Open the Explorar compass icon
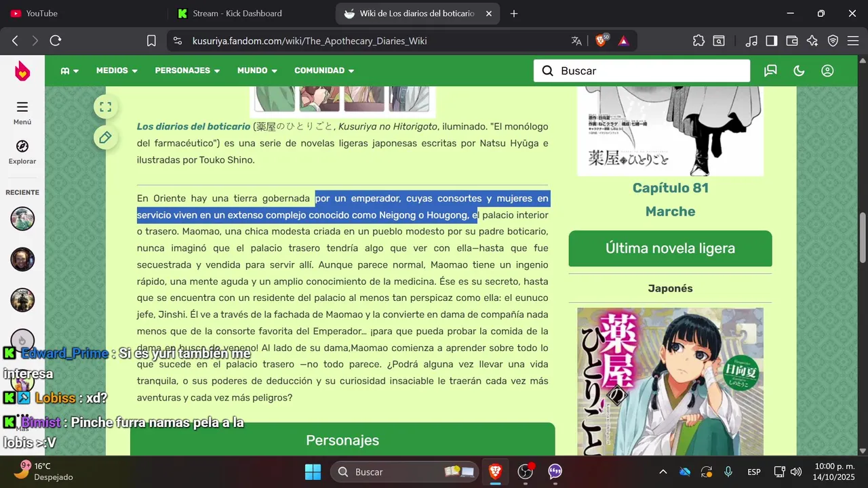 (x=22, y=152)
